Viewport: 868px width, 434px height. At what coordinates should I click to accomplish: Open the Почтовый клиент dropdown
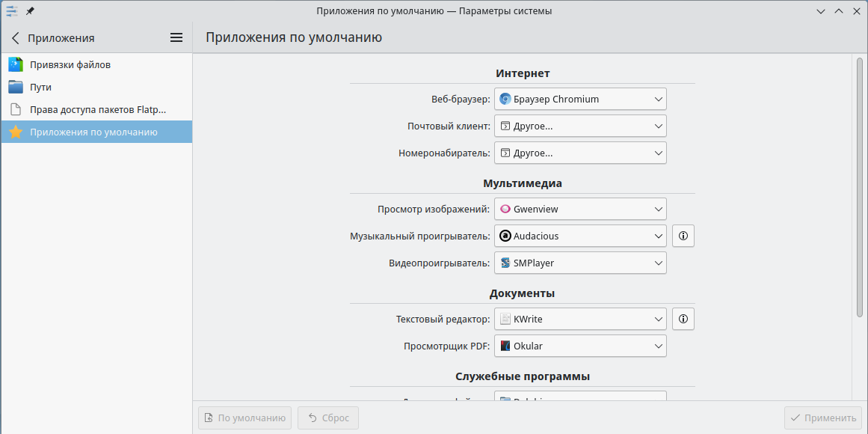click(x=580, y=126)
